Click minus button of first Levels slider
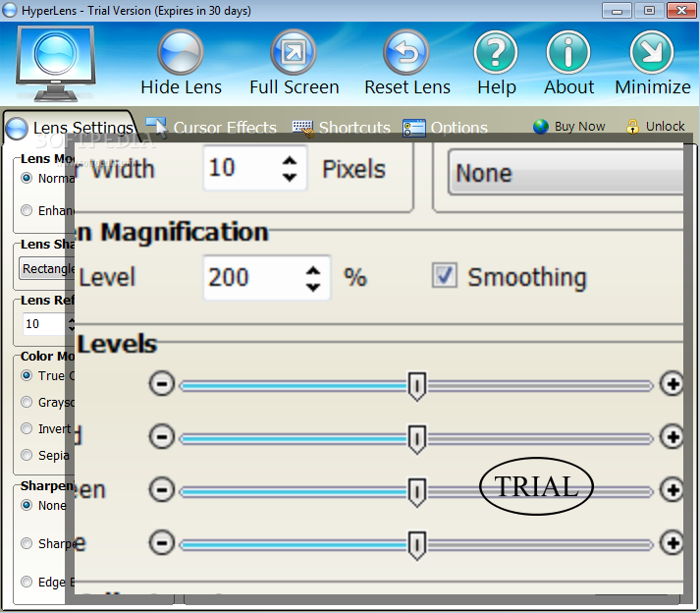The height and width of the screenshot is (613, 700). point(162,384)
